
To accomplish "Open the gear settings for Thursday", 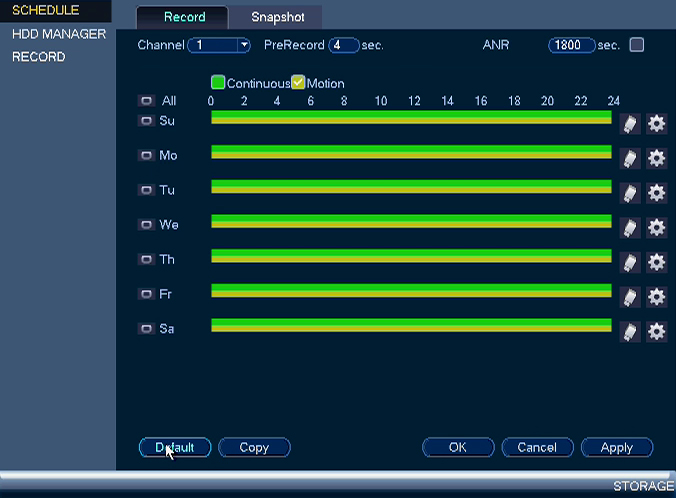I will (656, 263).
